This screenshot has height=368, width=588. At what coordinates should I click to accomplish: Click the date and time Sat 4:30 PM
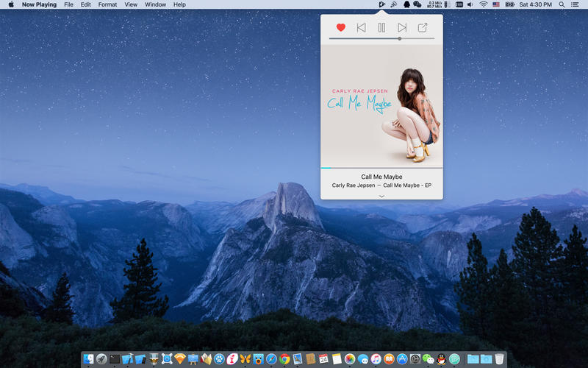pyautogui.click(x=536, y=4)
